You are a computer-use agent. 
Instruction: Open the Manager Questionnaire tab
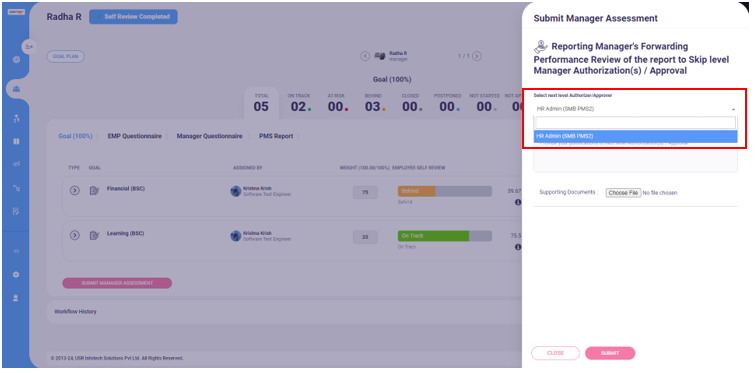click(x=209, y=136)
